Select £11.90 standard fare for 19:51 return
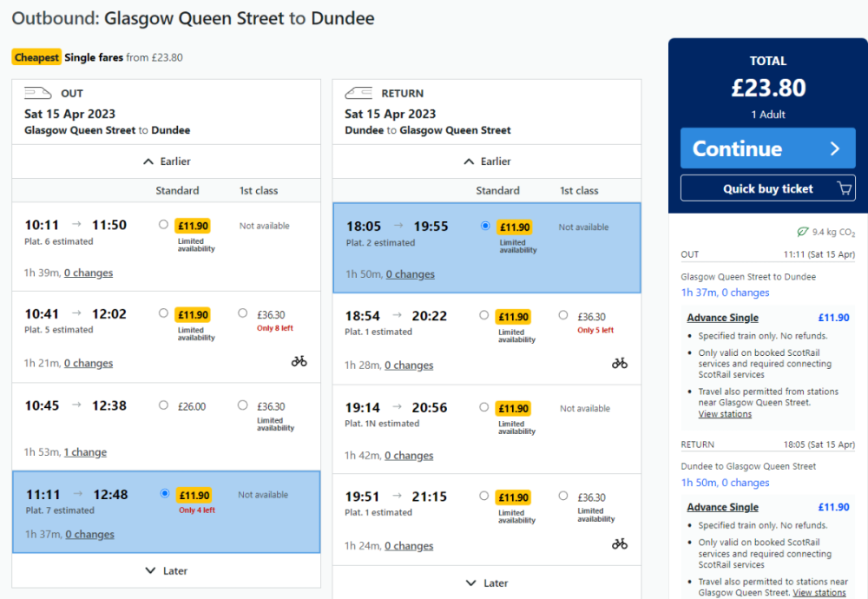 483,496
